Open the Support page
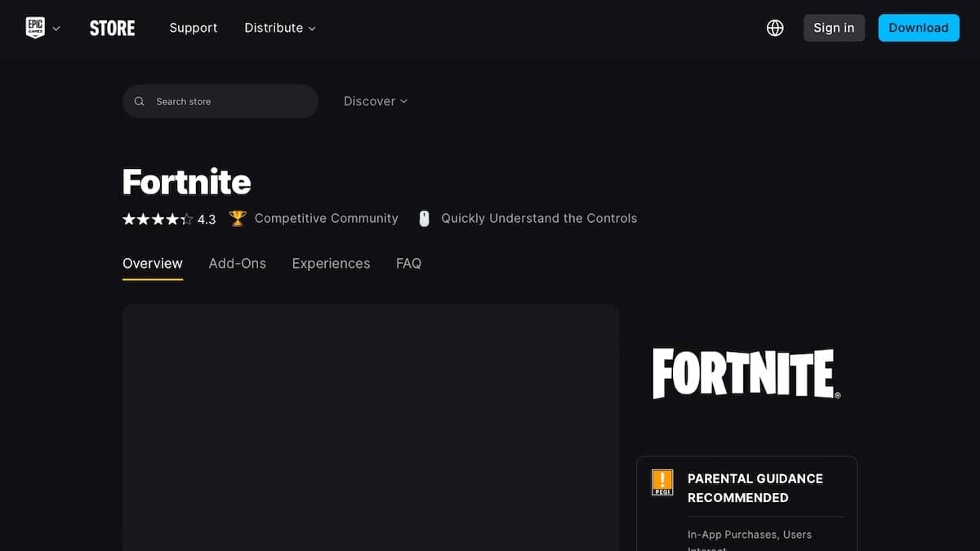Screen dimensions: 980x551 [x=193, y=27]
